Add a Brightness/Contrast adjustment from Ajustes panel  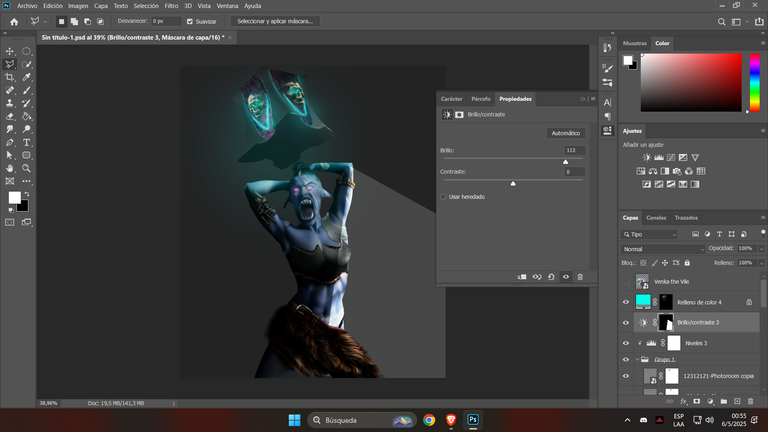click(x=647, y=158)
